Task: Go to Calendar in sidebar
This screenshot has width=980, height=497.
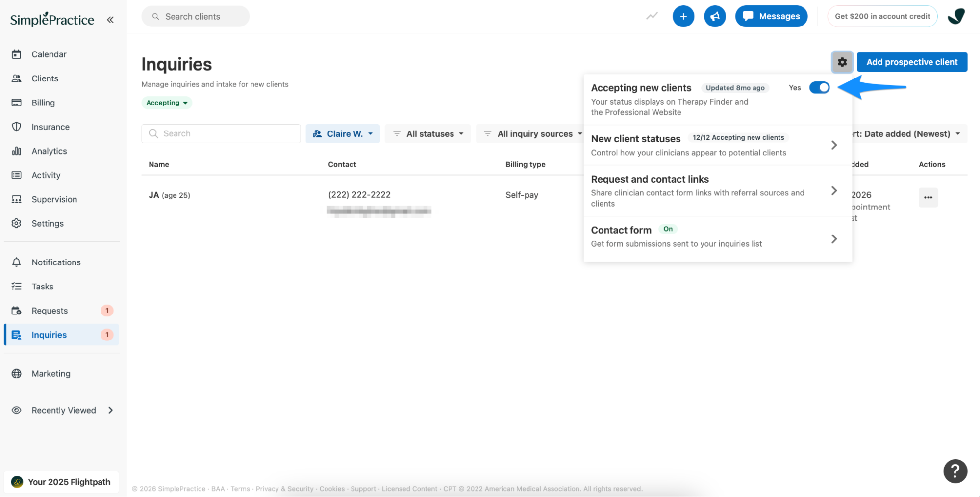Action: click(49, 54)
